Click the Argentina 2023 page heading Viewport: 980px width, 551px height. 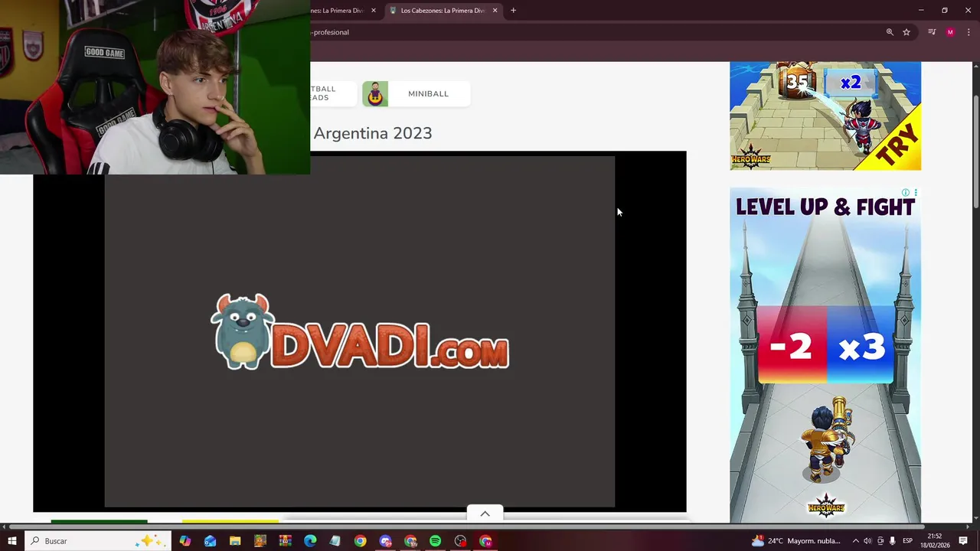coord(372,133)
